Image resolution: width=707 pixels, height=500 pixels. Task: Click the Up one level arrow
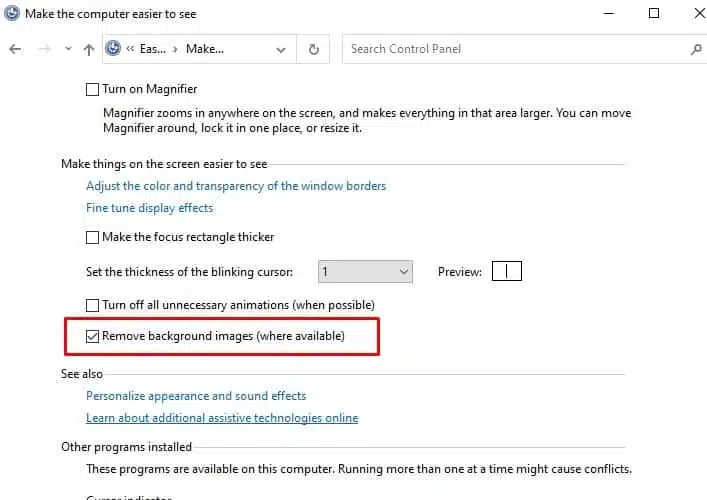coord(89,49)
